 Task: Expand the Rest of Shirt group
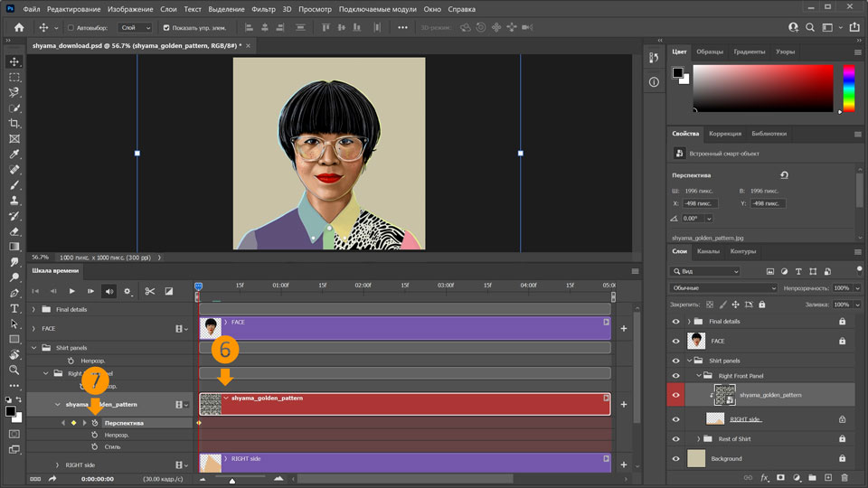click(700, 439)
